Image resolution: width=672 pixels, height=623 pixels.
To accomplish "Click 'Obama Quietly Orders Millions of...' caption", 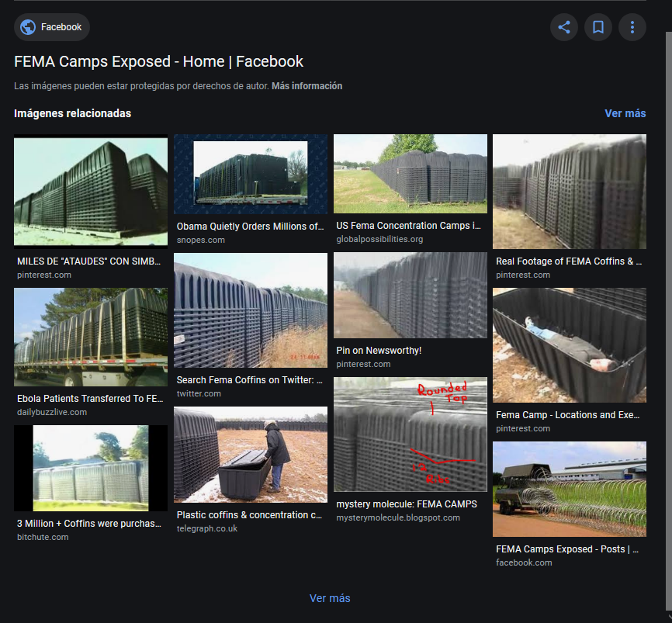I will [251, 227].
